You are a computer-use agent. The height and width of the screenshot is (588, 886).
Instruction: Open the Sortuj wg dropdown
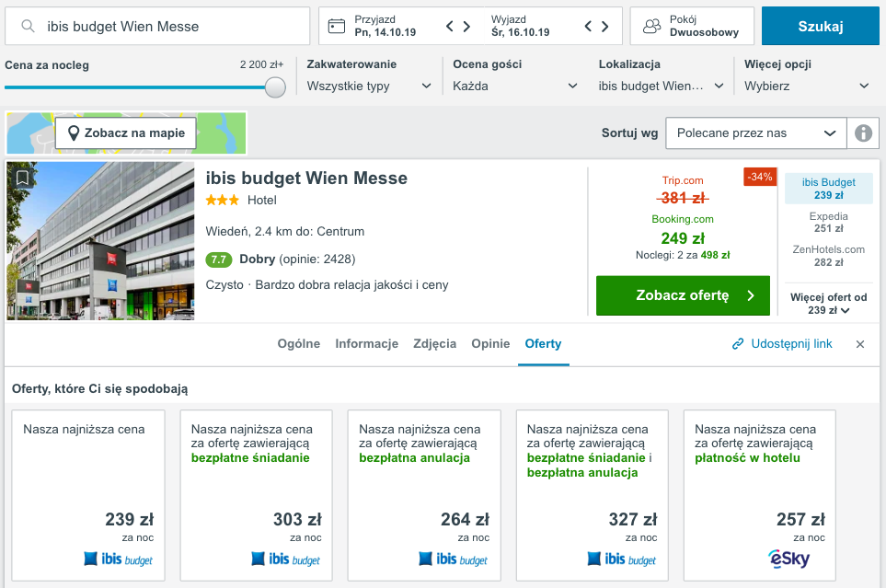(x=756, y=133)
